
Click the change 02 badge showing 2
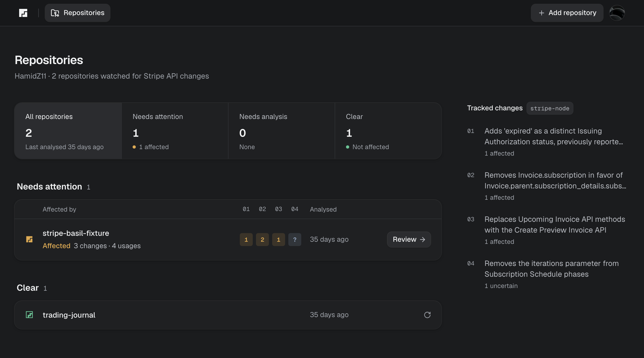tap(262, 240)
